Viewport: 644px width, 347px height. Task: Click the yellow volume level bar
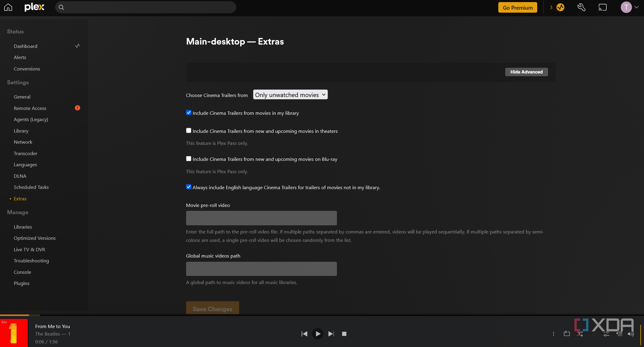[x=641, y=334]
